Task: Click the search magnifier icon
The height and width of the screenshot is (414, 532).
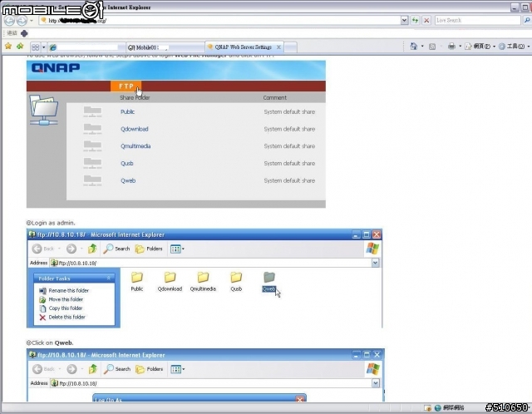Action: [x=527, y=20]
